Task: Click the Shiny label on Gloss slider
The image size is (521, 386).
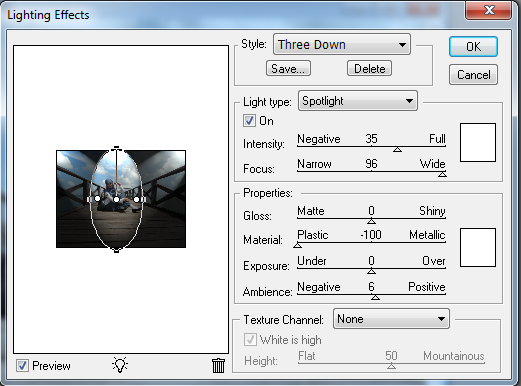Action: (x=432, y=211)
